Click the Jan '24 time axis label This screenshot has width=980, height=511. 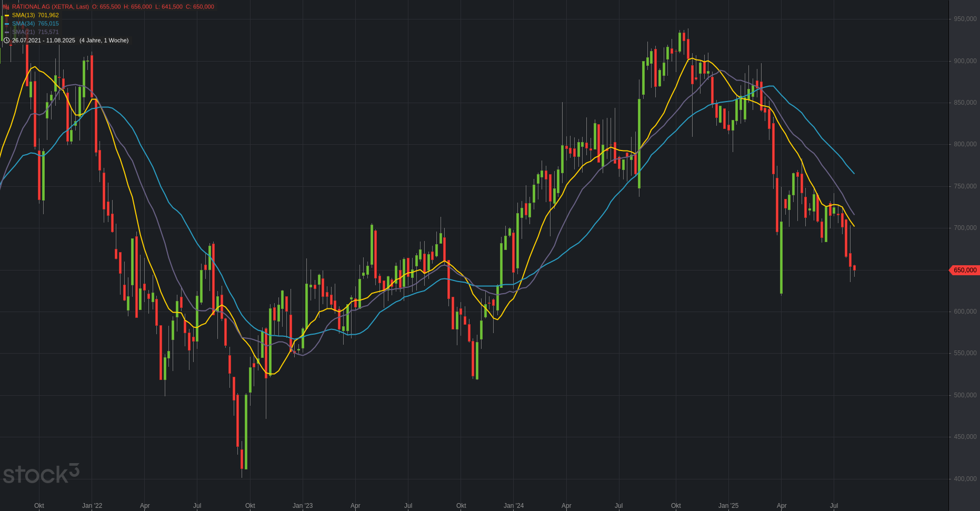[514, 506]
